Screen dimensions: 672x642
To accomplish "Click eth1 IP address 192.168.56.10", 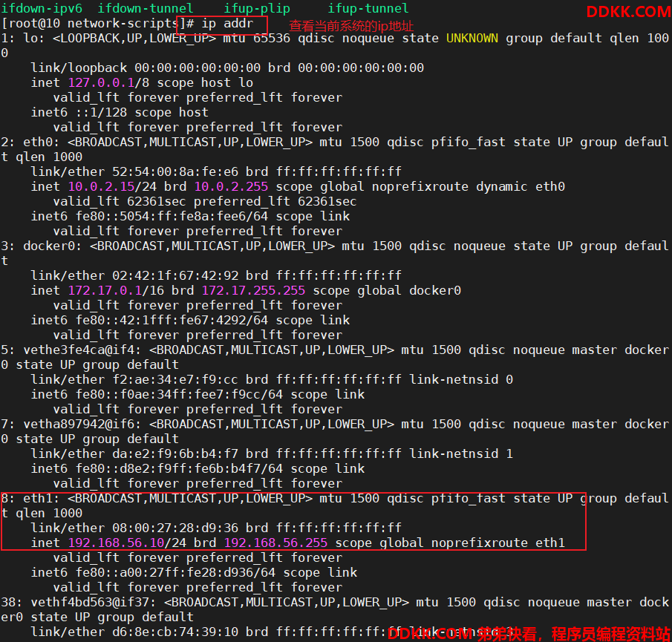I will tap(116, 543).
